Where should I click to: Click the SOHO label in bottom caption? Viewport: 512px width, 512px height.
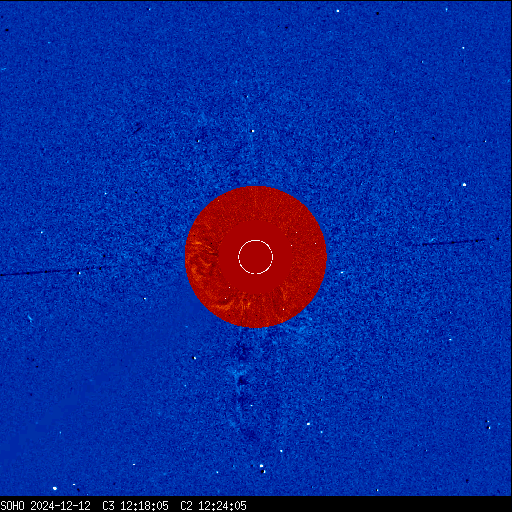pyautogui.click(x=12, y=506)
